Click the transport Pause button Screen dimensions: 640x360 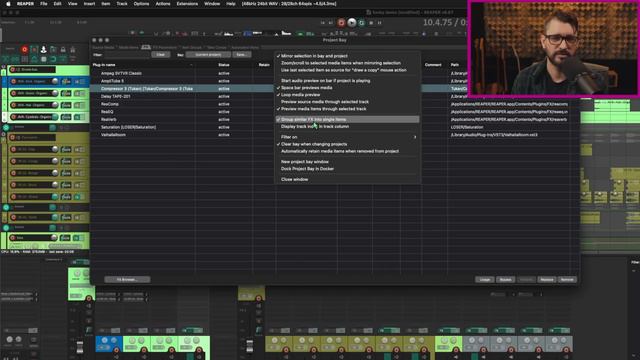click(380, 23)
